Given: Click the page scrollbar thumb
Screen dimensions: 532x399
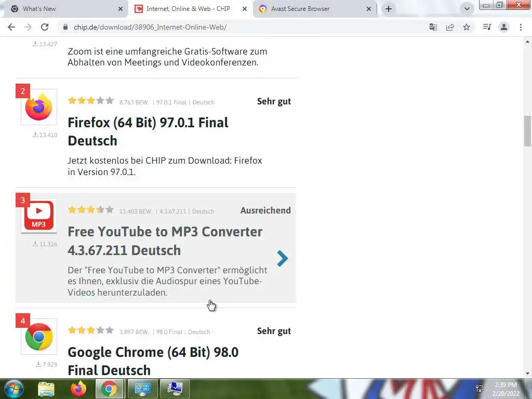Looking at the screenshot, I should click(x=527, y=131).
